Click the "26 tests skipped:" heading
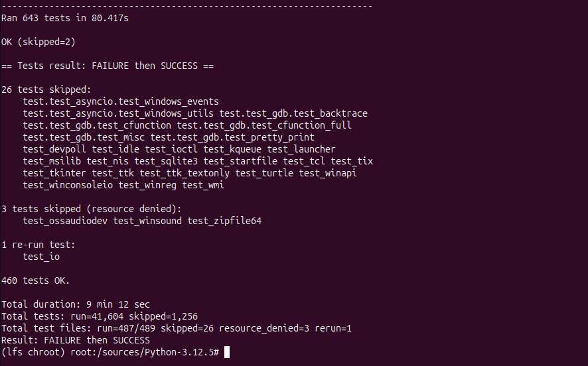Viewport: 588px width, 366px height. [46, 90]
